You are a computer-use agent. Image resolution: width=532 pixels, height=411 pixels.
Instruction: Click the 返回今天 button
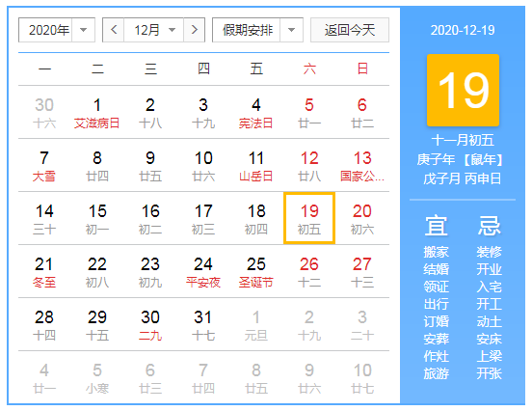[350, 30]
